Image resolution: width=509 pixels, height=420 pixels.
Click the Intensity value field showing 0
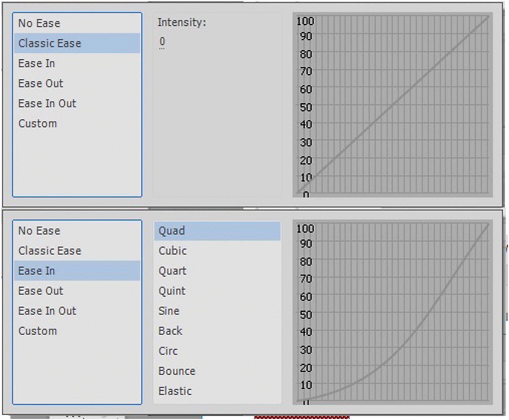tap(162, 41)
